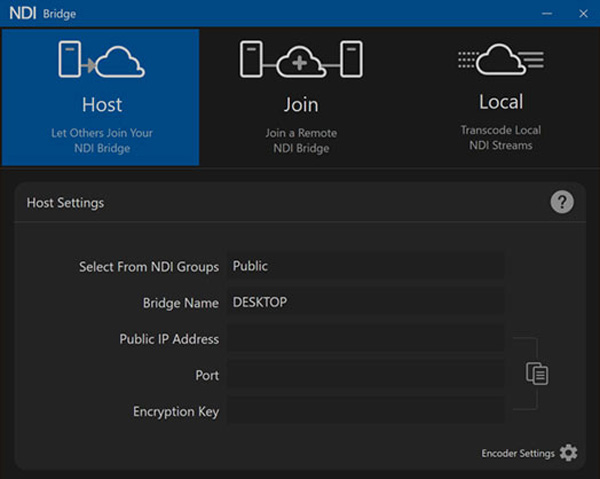
Task: Click the NDI logo in title bar
Action: point(23,13)
